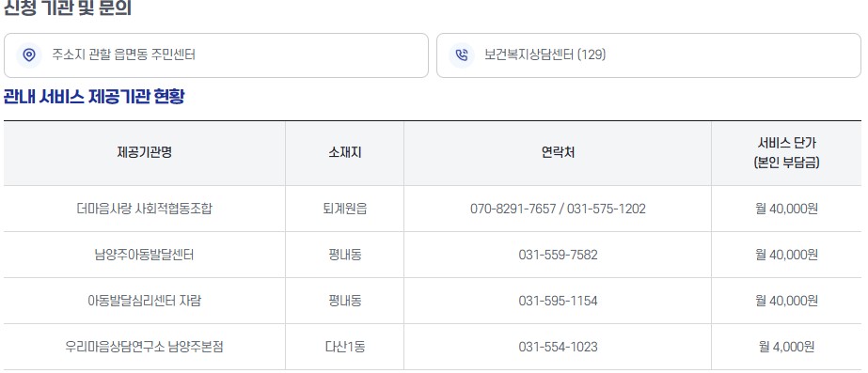868x373 pixels.
Task: Click the 퇴계원읍 location cell
Action: click(345, 210)
